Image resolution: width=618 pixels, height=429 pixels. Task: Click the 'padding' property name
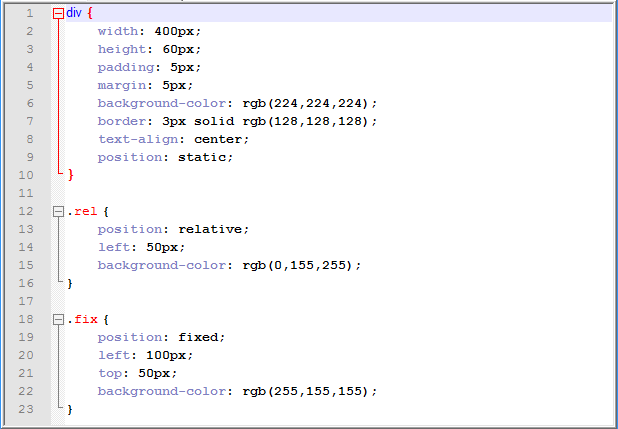[x=126, y=68]
